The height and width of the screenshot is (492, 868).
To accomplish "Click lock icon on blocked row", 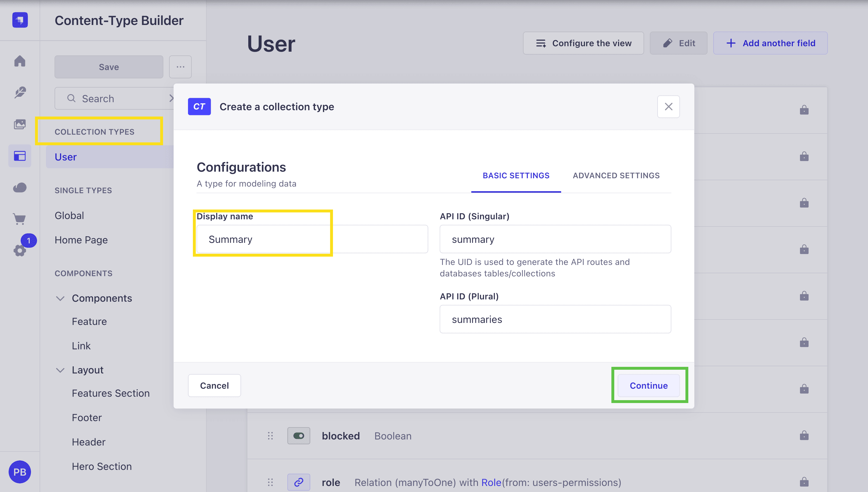I will pos(804,435).
